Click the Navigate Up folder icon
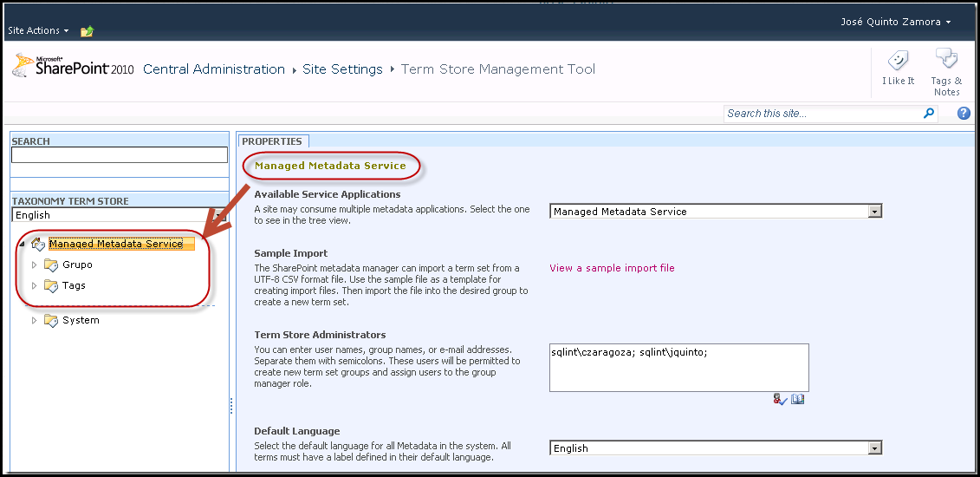 [87, 30]
